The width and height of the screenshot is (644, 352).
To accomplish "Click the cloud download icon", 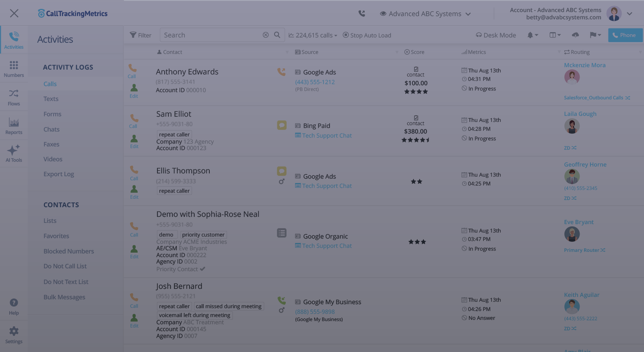I will tap(576, 35).
